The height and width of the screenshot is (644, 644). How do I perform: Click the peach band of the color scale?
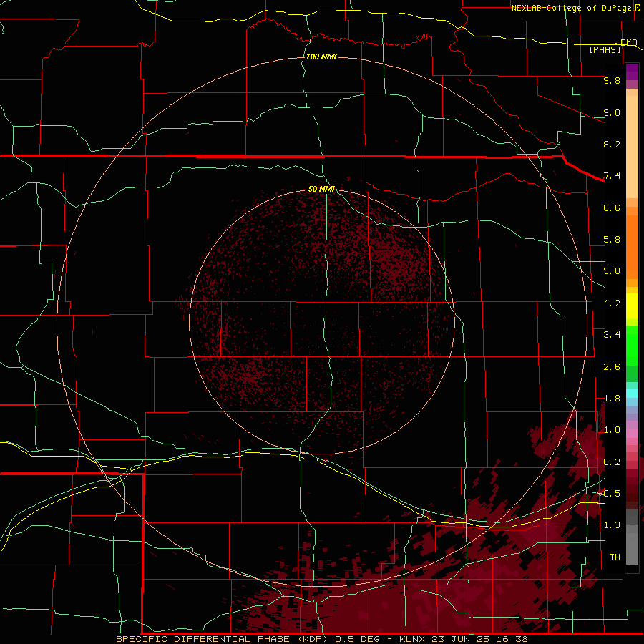pyautogui.click(x=632, y=147)
